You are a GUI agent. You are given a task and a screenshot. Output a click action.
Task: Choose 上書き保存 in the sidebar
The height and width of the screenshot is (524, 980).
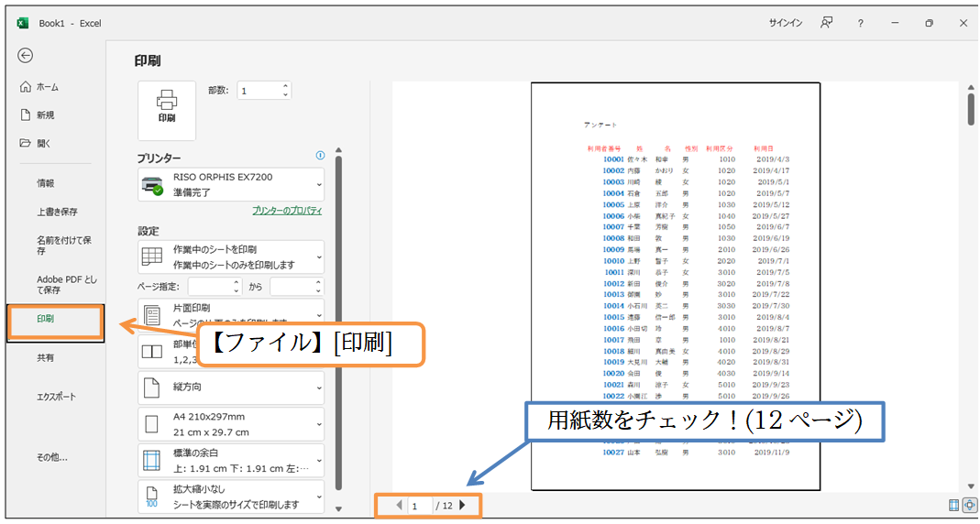(57, 212)
